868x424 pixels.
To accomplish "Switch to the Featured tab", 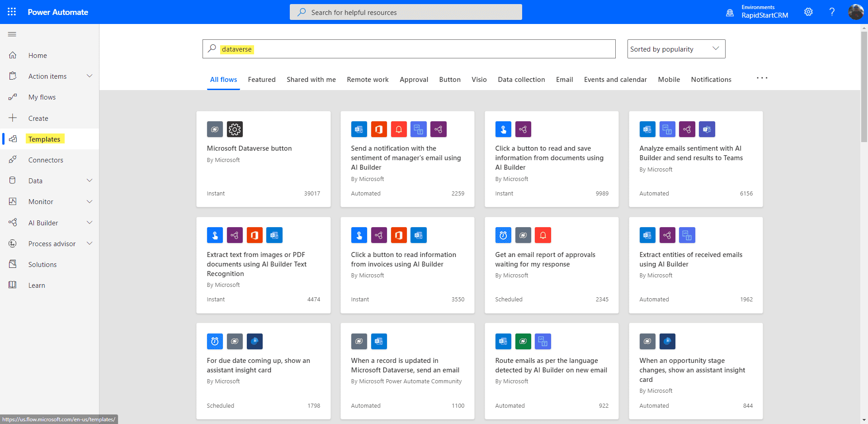I will click(262, 79).
